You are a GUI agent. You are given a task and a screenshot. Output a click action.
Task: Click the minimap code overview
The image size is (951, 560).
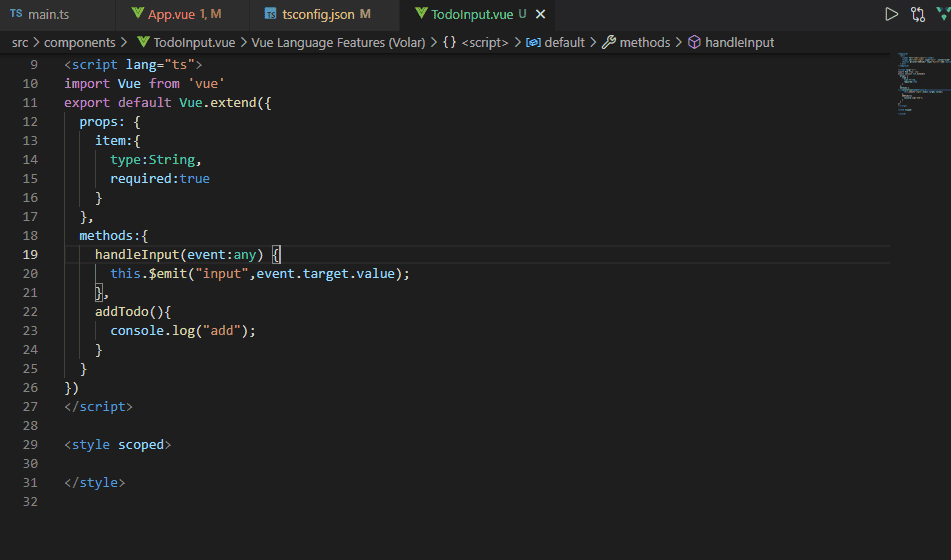pyautogui.click(x=923, y=83)
